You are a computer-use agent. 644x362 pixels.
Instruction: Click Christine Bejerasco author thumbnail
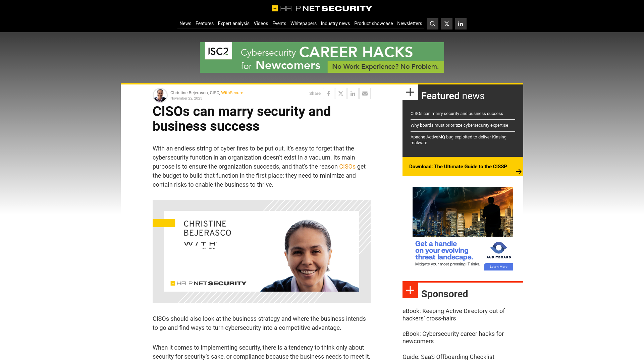pos(160,95)
